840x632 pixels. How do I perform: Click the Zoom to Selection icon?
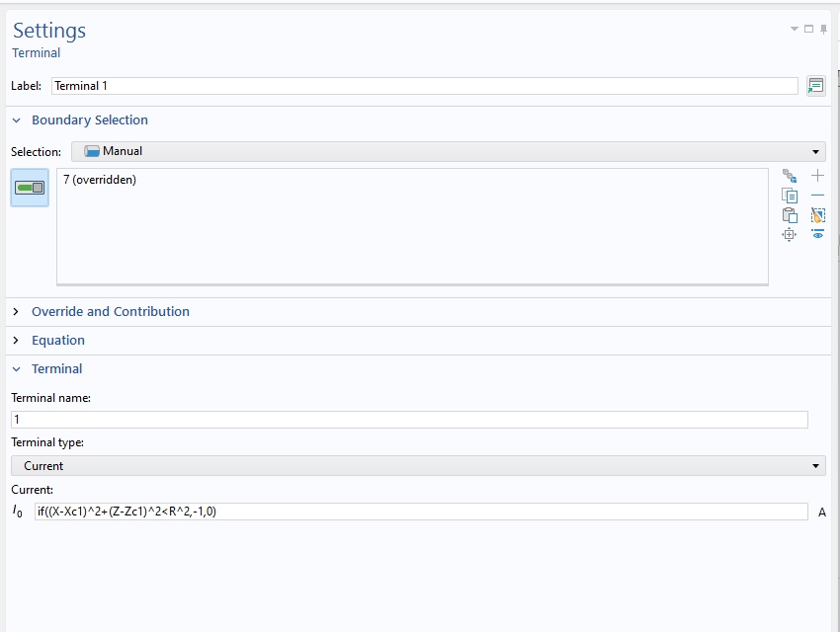pyautogui.click(x=789, y=235)
